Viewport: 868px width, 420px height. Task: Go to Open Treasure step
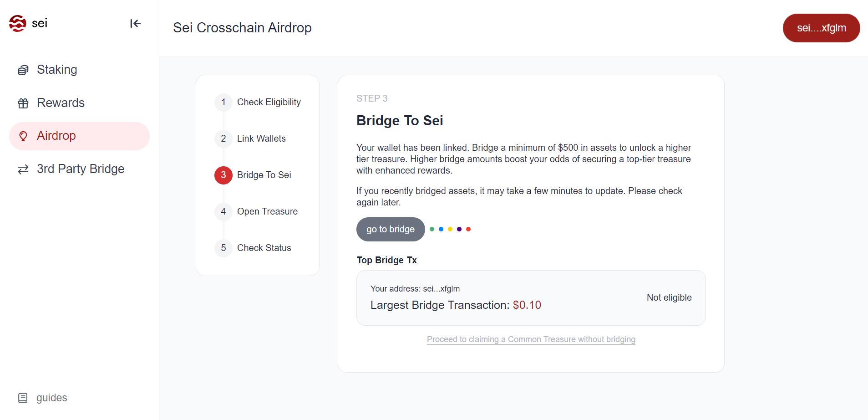[267, 211]
